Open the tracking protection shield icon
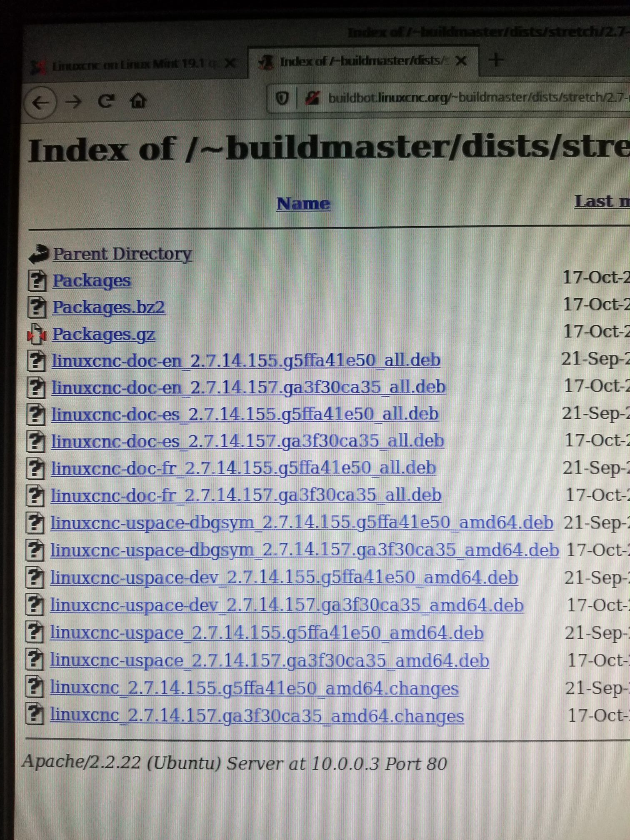The height and width of the screenshot is (840, 630). coord(282,99)
